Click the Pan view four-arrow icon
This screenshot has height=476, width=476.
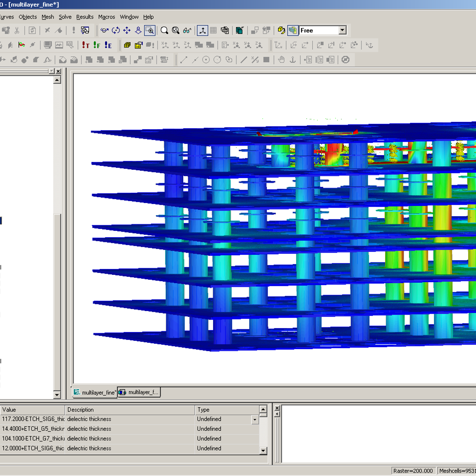[127, 30]
